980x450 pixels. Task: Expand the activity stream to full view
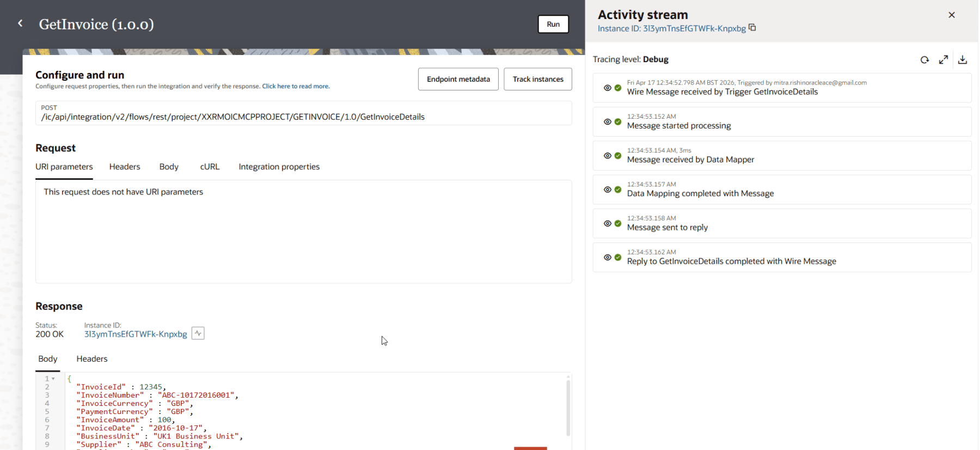pos(944,60)
